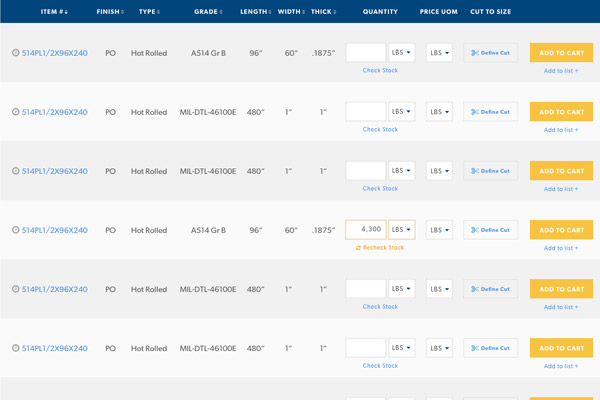Sort the table by WIDTH column

tap(291, 12)
